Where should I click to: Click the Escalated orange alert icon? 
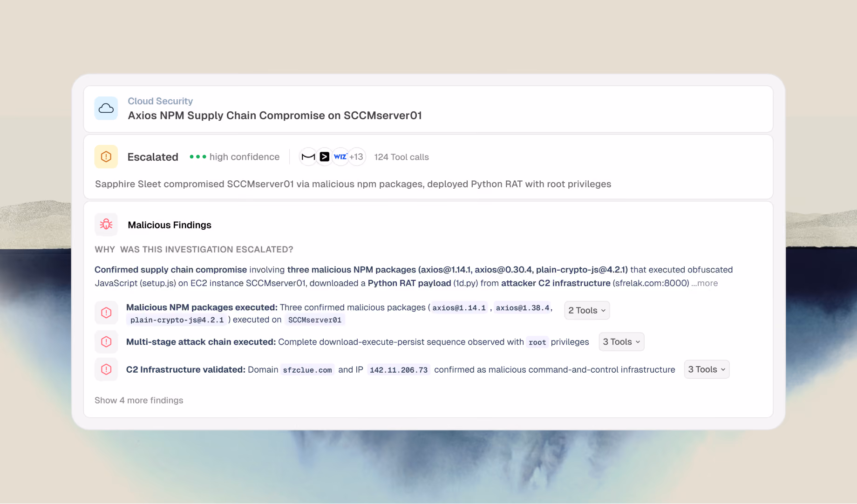click(x=106, y=157)
